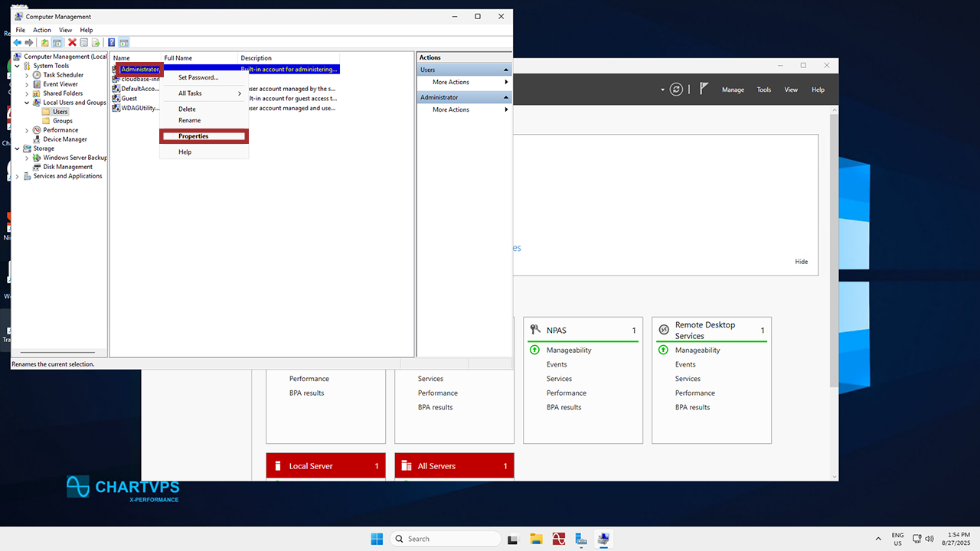Click the Export List toolbar icon

point(96,43)
